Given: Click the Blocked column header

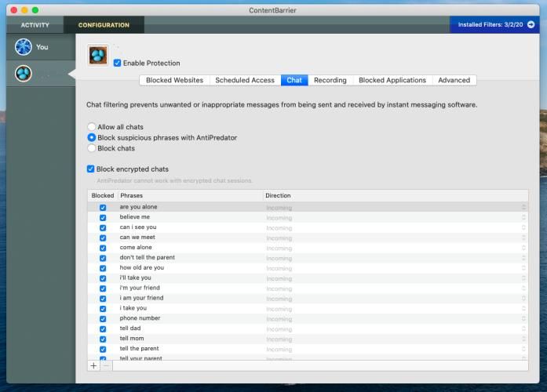Looking at the screenshot, I should (103, 195).
